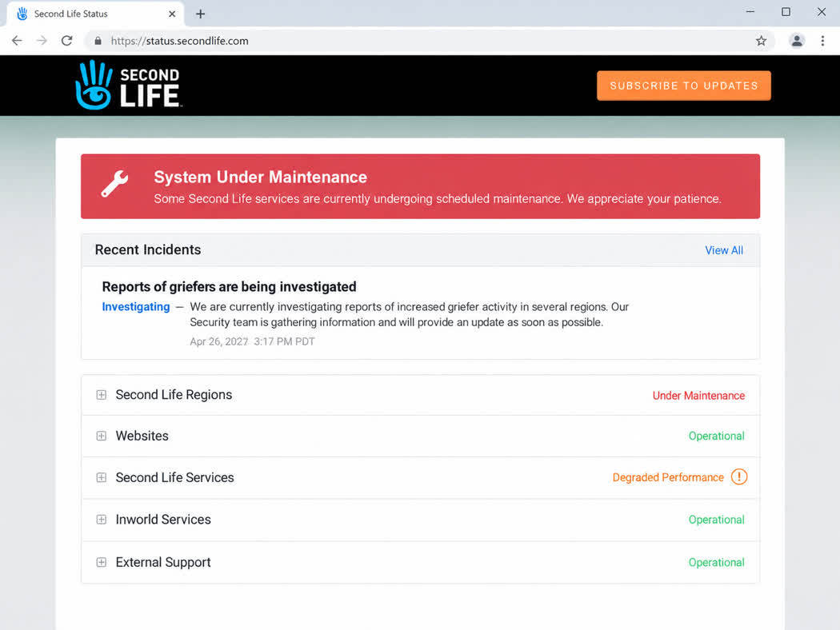Click the System Under Maintenance heading
The height and width of the screenshot is (630, 840).
260,177
